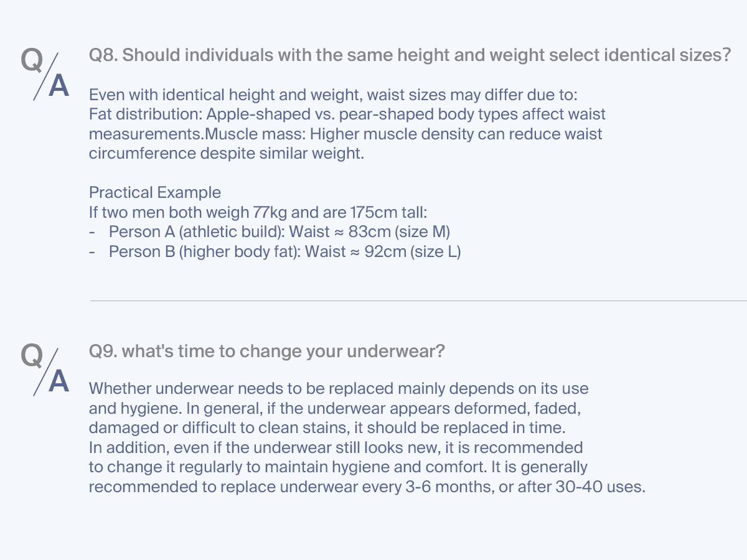Click the 'Whether underwear needs to be replaced' line

pos(339,389)
